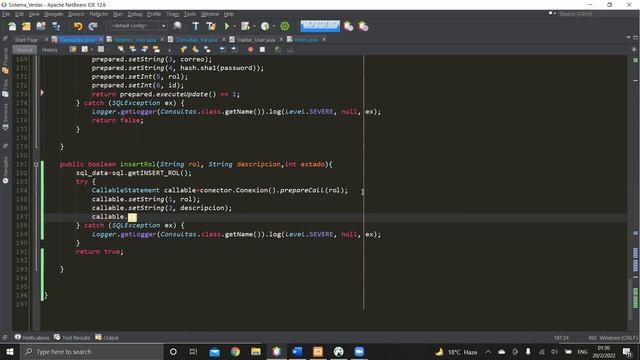
Task: Open the Notifications panel
Action: tap(32, 338)
